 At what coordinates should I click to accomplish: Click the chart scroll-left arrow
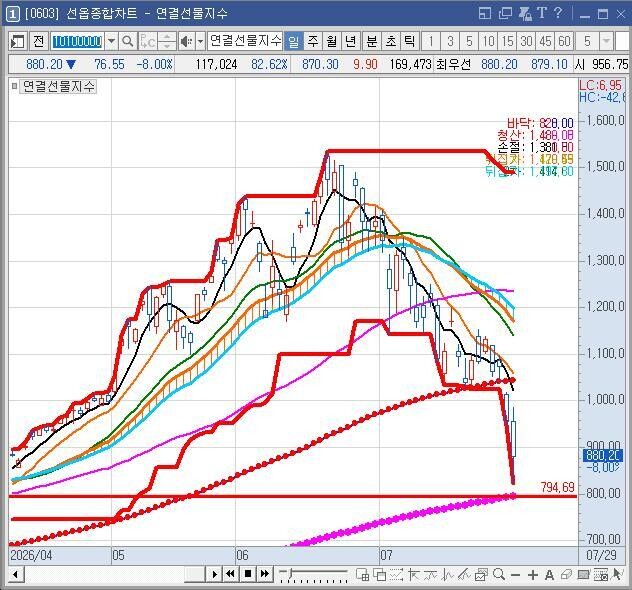pos(16,574)
